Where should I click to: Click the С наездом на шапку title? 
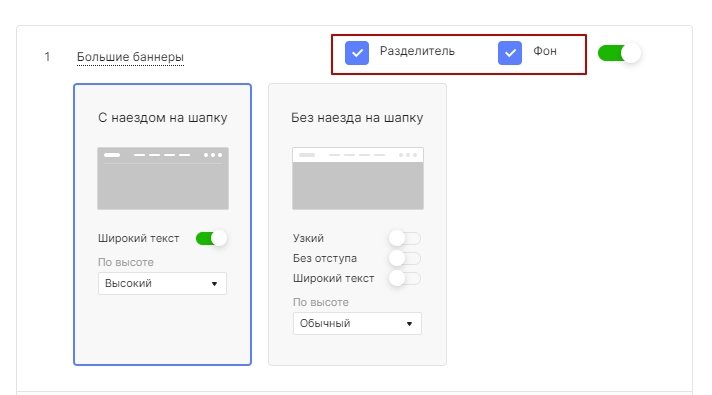(x=163, y=118)
